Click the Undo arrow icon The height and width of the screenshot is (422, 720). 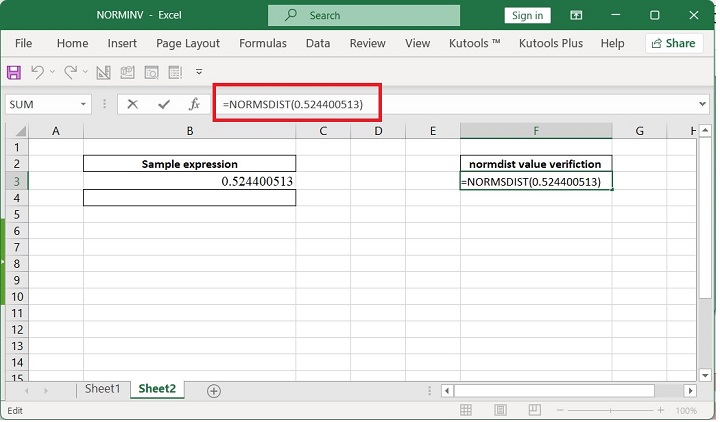tap(37, 72)
